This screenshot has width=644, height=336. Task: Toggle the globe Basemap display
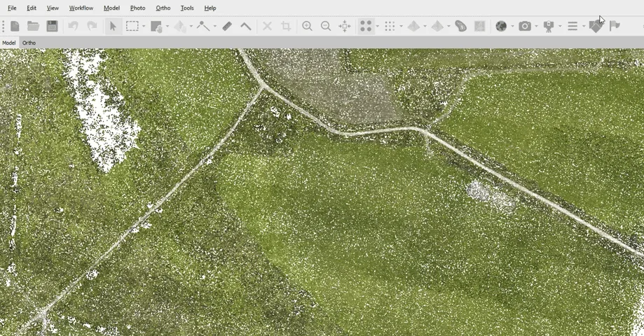click(x=501, y=27)
